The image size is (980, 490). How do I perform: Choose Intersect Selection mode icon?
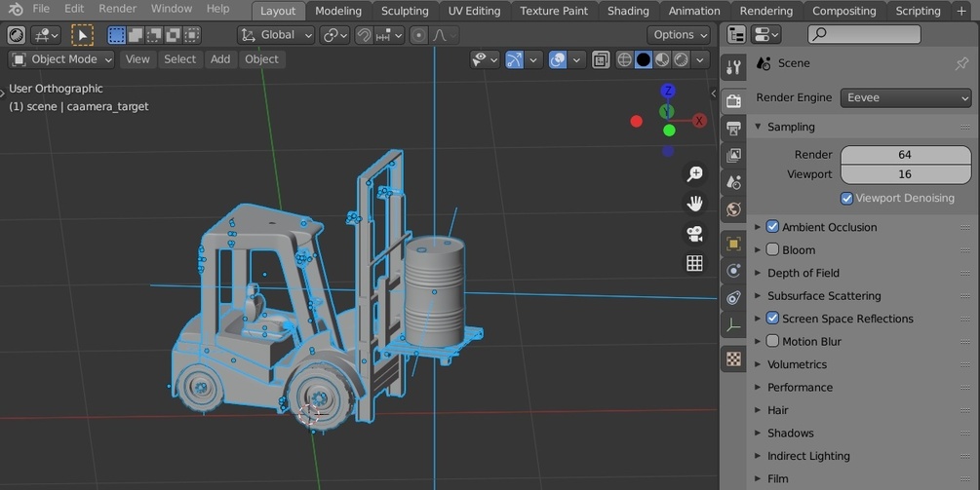pyautogui.click(x=192, y=35)
